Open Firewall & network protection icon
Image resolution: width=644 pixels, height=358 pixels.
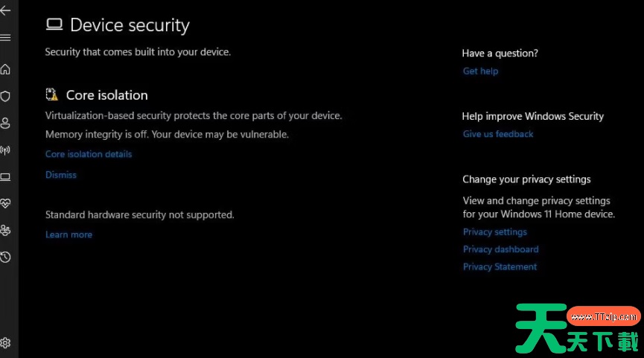pyautogui.click(x=5, y=150)
